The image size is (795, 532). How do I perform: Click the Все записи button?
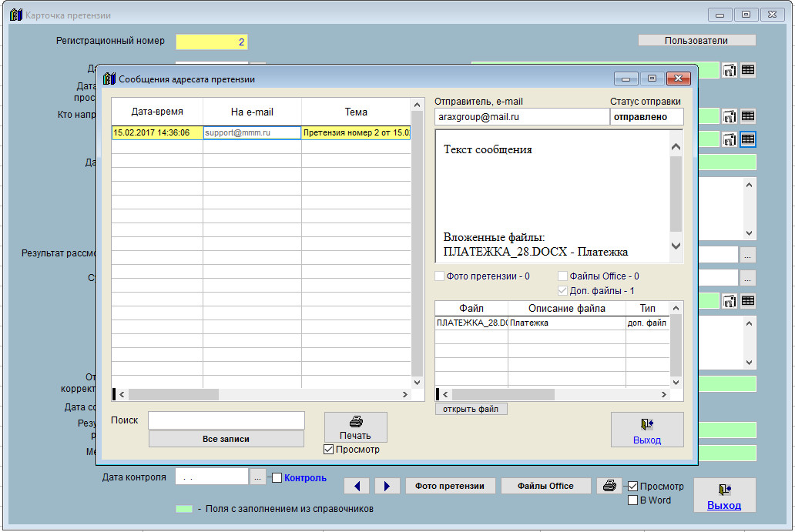tap(226, 439)
